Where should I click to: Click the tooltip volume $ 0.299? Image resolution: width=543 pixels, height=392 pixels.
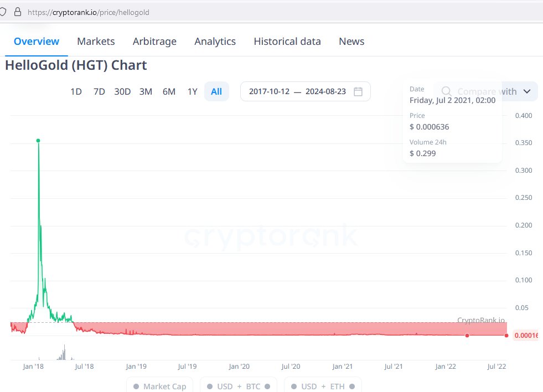(x=422, y=153)
